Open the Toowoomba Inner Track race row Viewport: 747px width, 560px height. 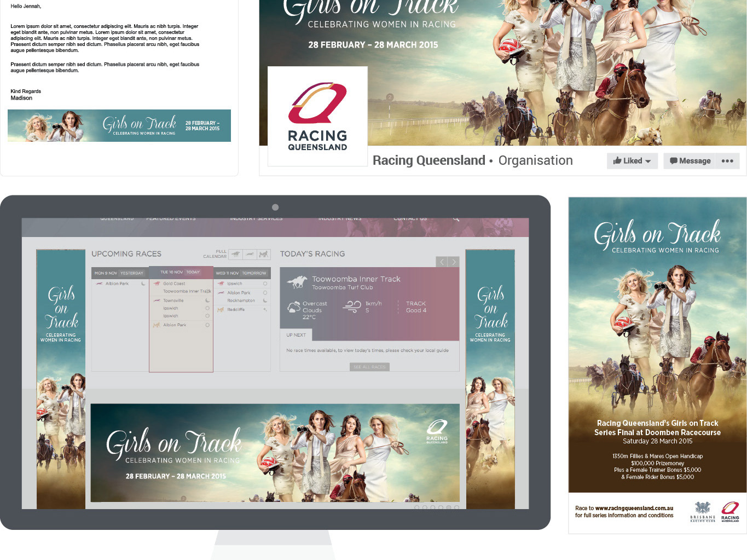click(x=181, y=291)
